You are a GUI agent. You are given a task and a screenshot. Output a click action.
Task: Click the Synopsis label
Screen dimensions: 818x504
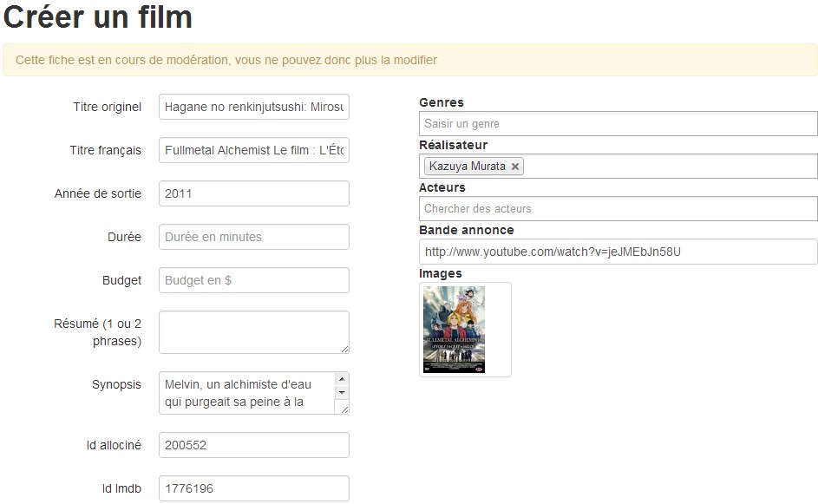(x=116, y=384)
